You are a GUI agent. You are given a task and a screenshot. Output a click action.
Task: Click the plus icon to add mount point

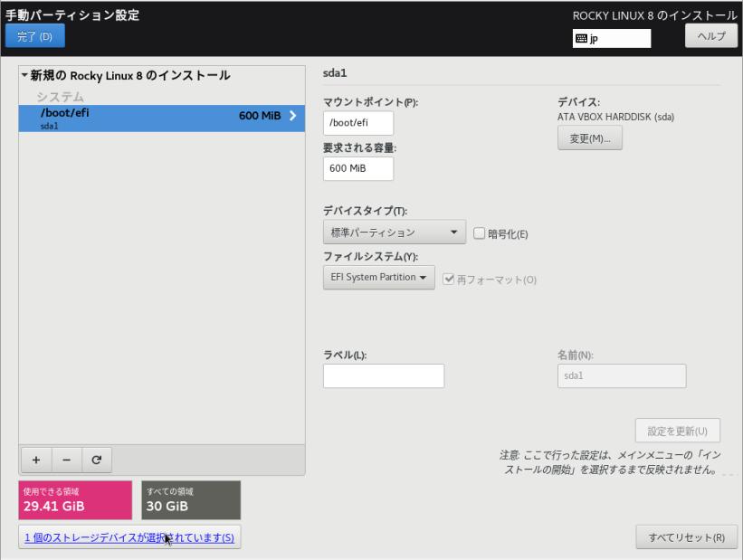36,460
